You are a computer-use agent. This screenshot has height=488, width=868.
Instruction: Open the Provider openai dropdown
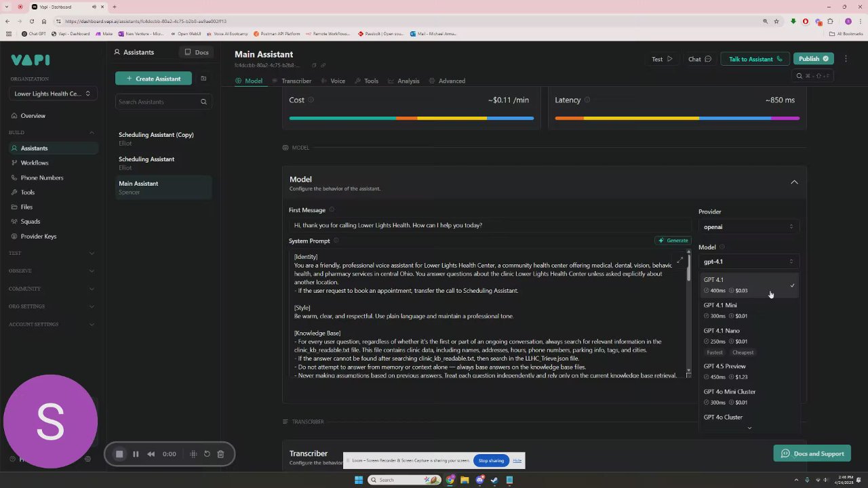point(749,226)
